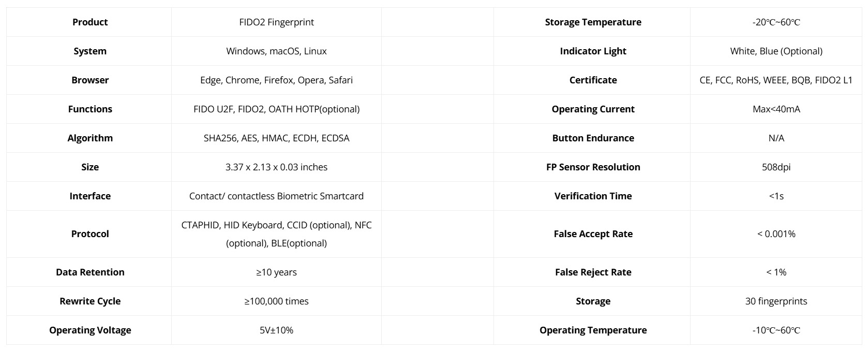Click the Storage Temperature label
This screenshot has height=350, width=868.
(593, 22)
